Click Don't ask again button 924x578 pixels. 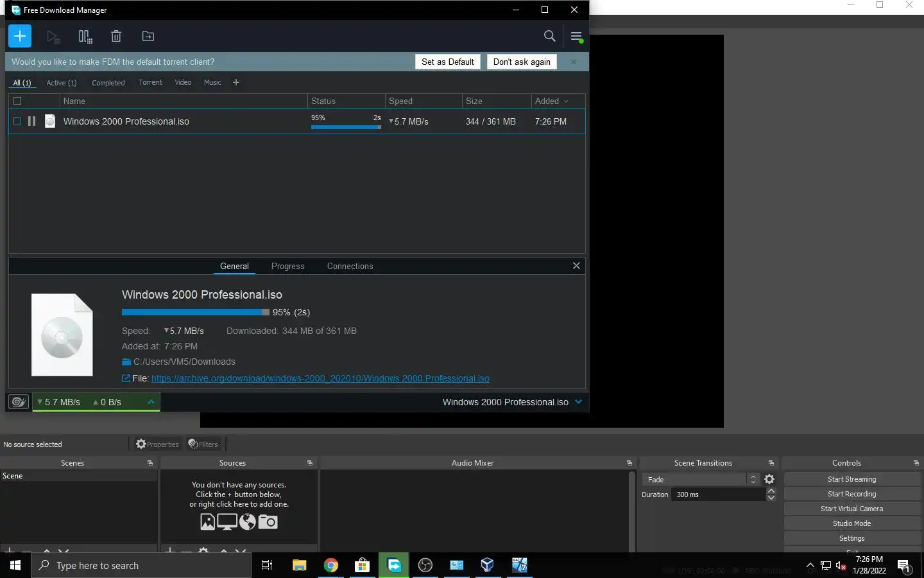point(522,62)
